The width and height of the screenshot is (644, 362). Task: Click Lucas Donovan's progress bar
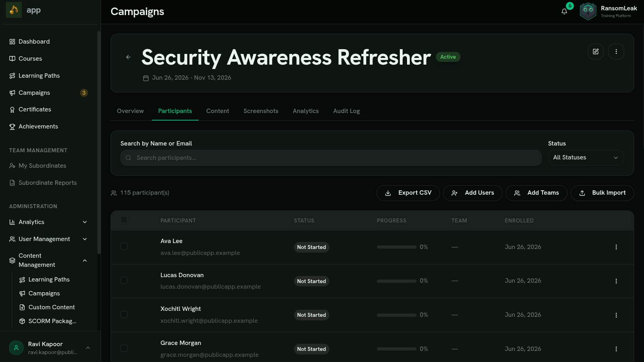pyautogui.click(x=396, y=281)
